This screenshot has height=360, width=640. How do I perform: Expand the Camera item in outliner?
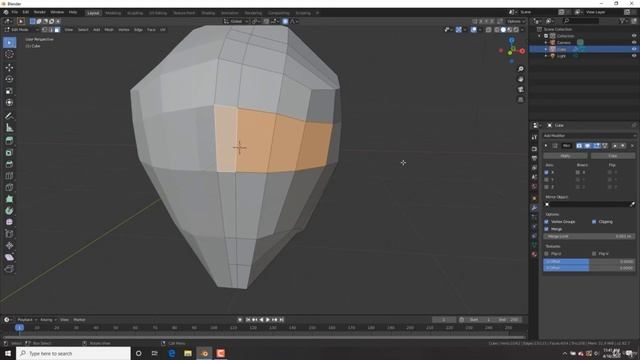546,42
